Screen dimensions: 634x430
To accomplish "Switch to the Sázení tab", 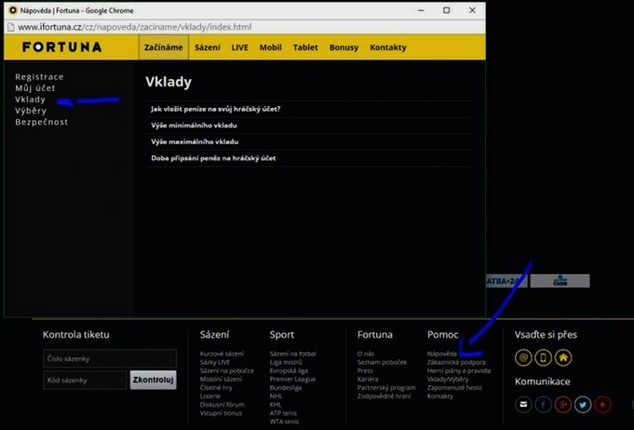I will (x=207, y=47).
